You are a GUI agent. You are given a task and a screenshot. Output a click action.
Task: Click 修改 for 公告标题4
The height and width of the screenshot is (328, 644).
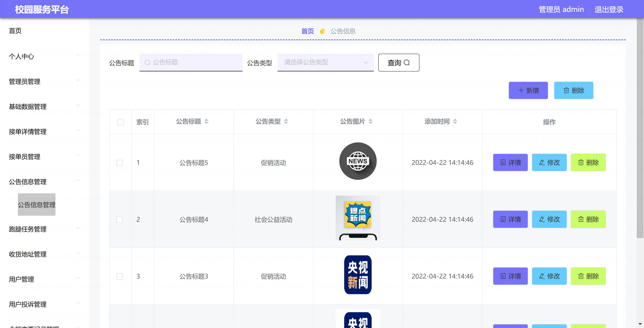[x=549, y=219]
